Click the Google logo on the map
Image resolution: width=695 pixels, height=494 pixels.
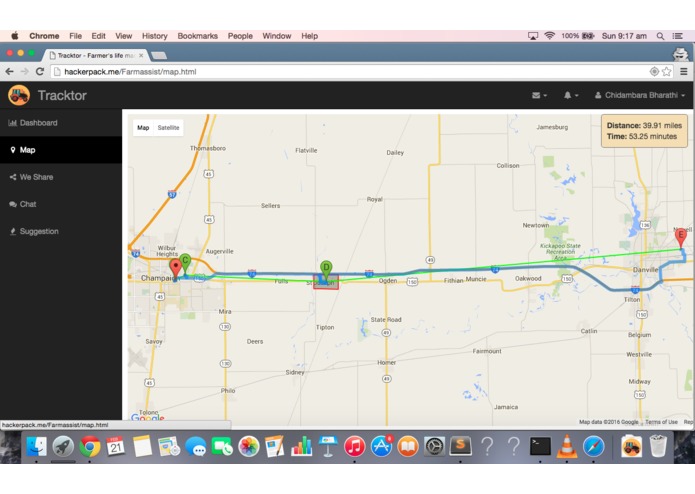pos(148,417)
